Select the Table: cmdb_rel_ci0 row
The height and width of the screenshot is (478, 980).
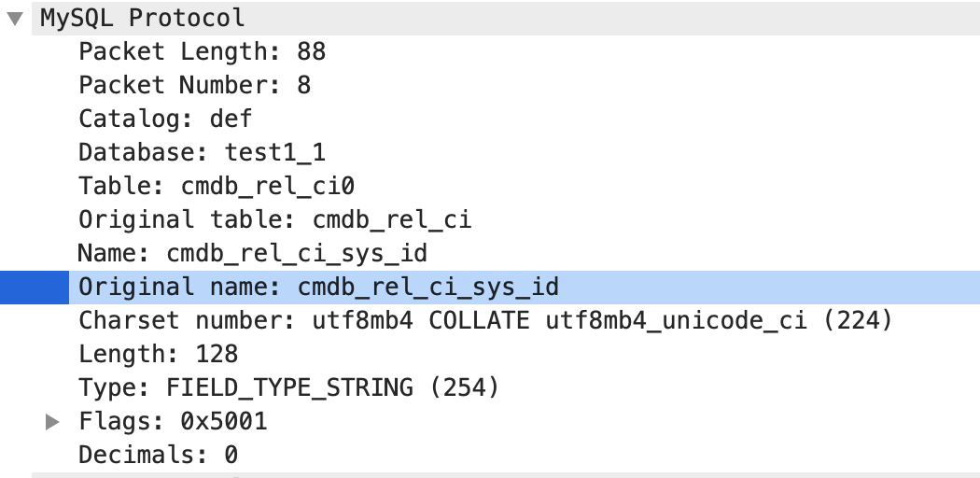point(217,186)
